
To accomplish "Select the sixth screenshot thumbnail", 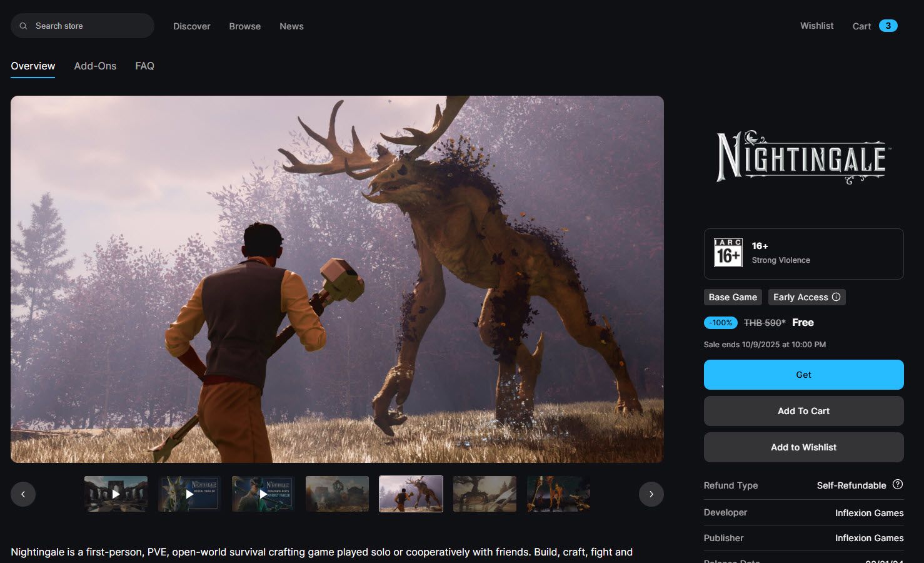I will (485, 494).
